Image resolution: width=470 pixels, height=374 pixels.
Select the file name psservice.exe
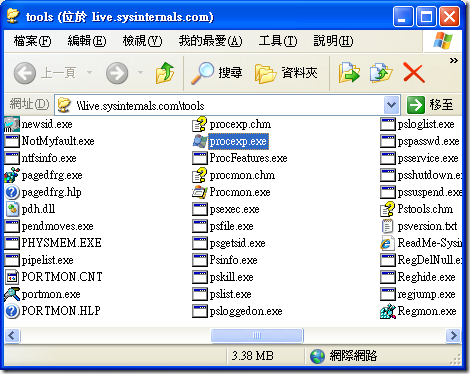pos(428,158)
